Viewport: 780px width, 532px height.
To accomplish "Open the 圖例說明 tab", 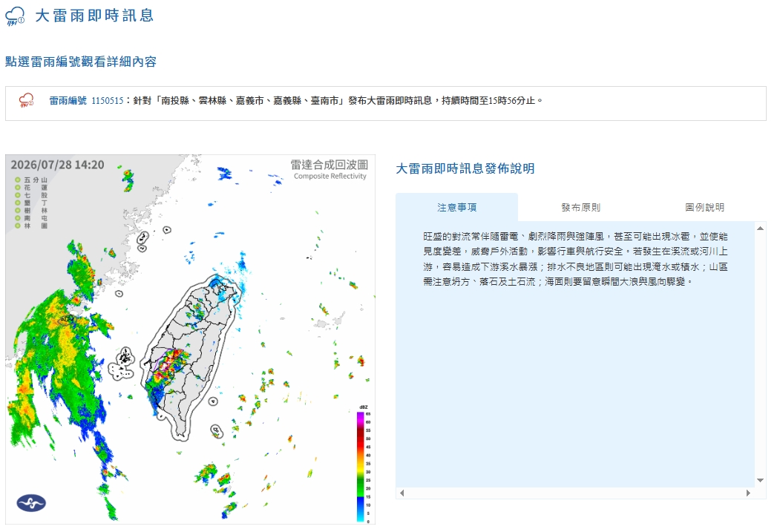I will click(x=704, y=207).
